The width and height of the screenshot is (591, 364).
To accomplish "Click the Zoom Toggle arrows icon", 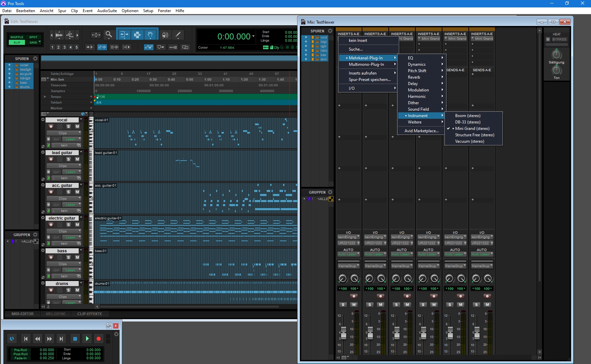I will tap(96, 35).
